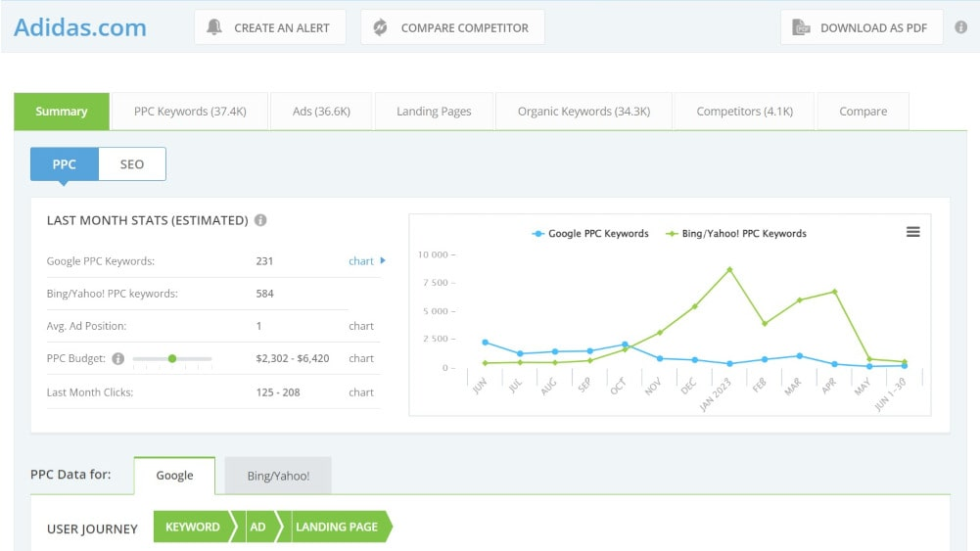This screenshot has width=980, height=551.
Task: Toggle Google PPC Keywords legend series
Action: click(x=590, y=234)
